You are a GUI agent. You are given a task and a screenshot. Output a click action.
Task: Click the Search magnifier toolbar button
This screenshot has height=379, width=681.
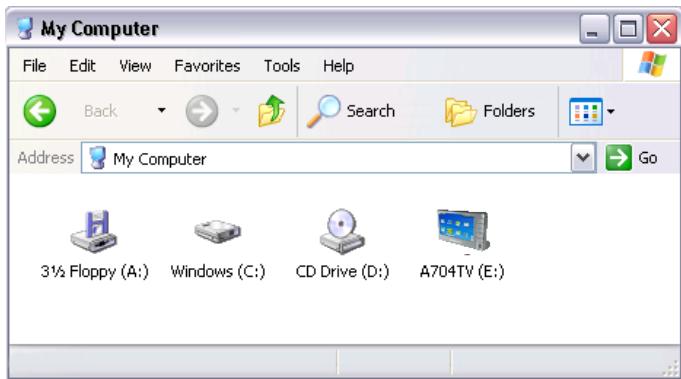pyautogui.click(x=351, y=111)
